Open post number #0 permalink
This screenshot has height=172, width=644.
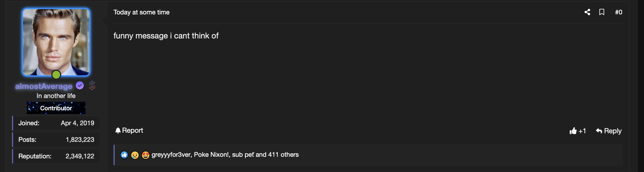618,12
